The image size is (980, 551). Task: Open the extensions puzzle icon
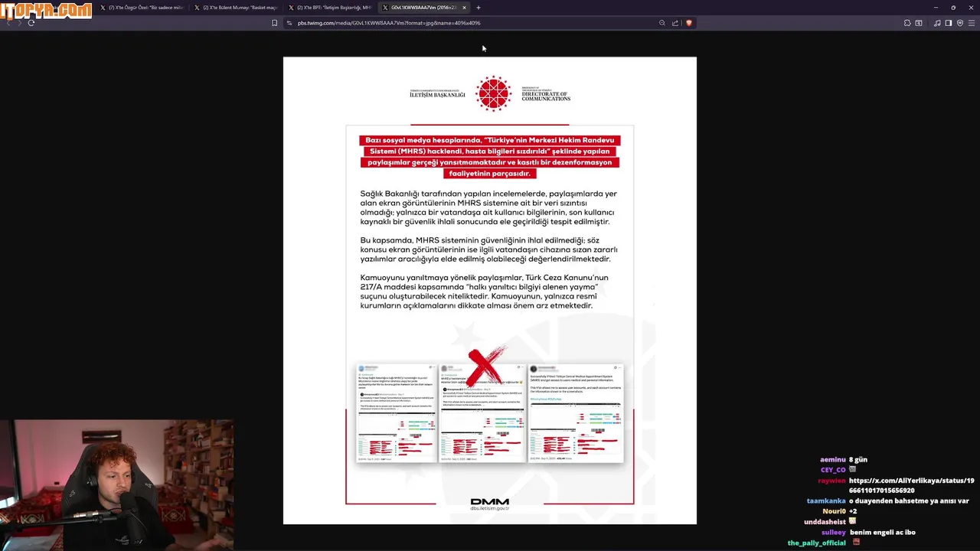[x=907, y=23]
